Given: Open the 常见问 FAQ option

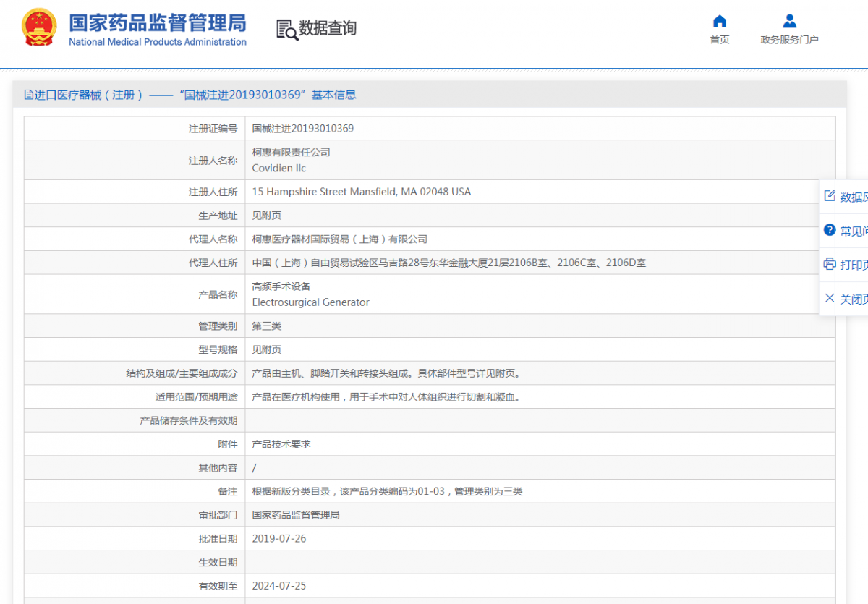Looking at the screenshot, I should click(854, 231).
